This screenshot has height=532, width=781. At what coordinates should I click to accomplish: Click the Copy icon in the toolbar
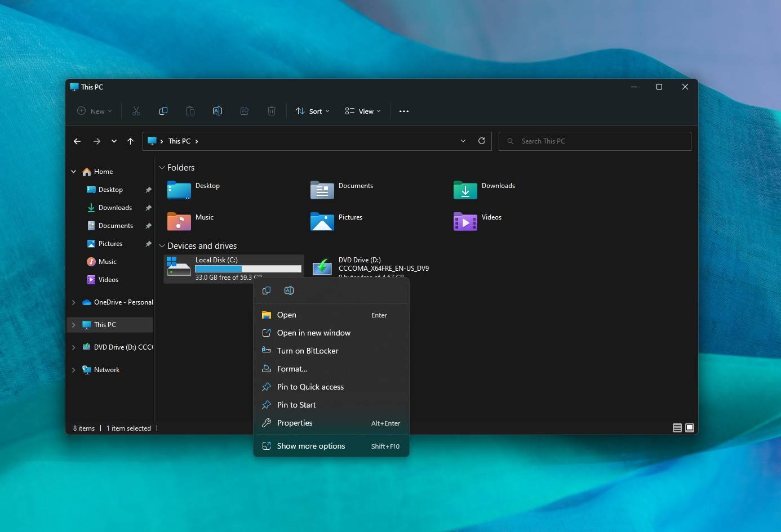click(x=163, y=111)
